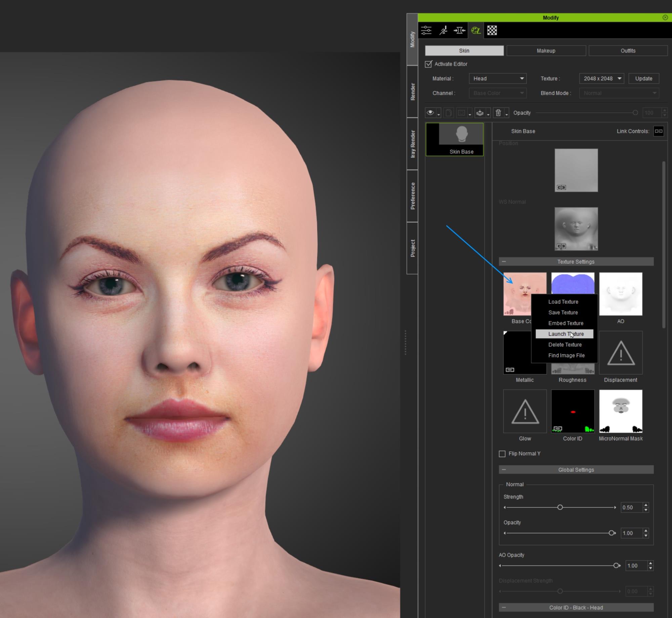Increase Normal Strength with up stepper arrow

(x=646, y=505)
